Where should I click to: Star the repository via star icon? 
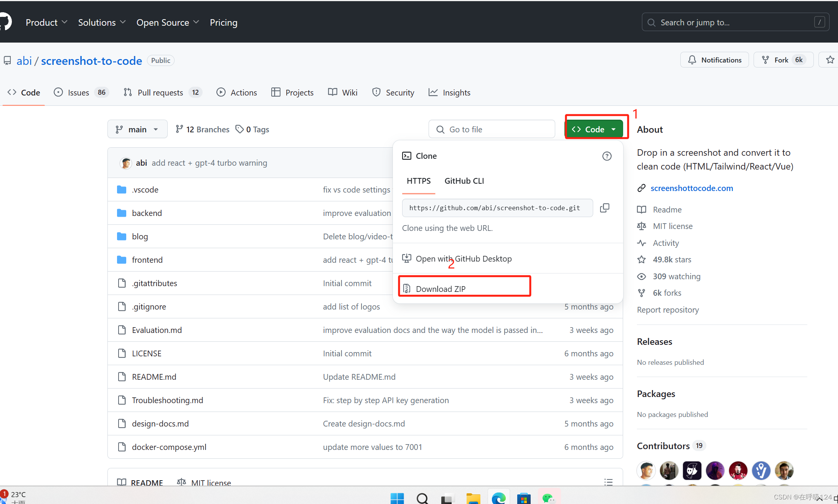tap(830, 60)
